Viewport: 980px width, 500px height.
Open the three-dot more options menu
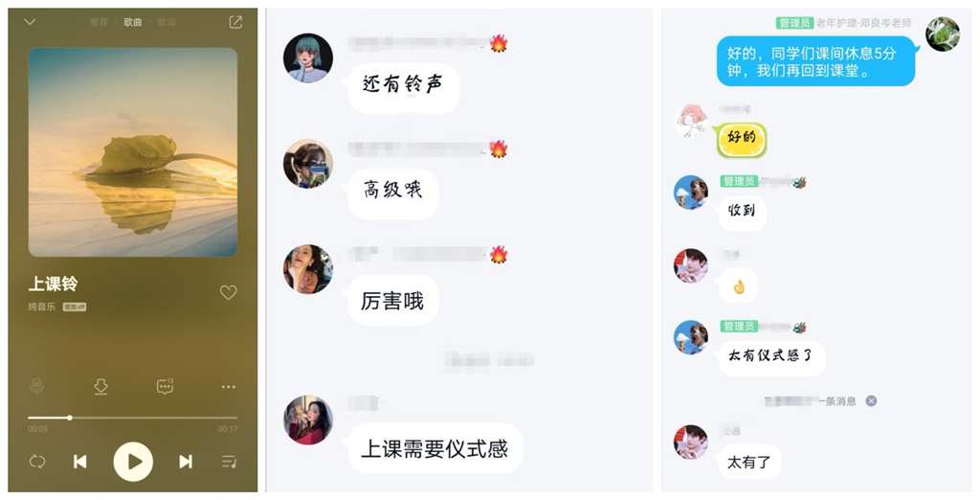[228, 387]
